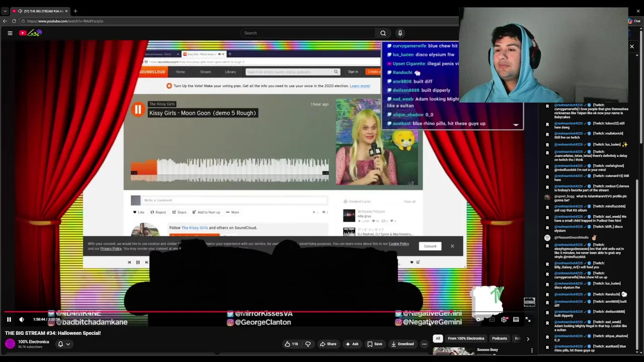Reload the current page
Viewport: 644px width, 362px height.
pyautogui.click(x=14, y=21)
